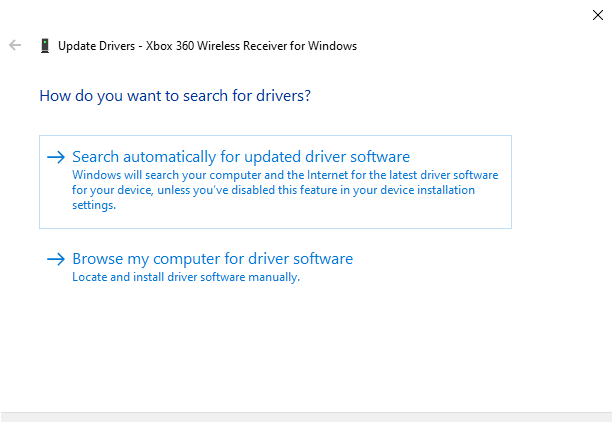Click the arrow icon beside Browse my computer
The height and width of the screenshot is (422, 612).
(x=56, y=259)
